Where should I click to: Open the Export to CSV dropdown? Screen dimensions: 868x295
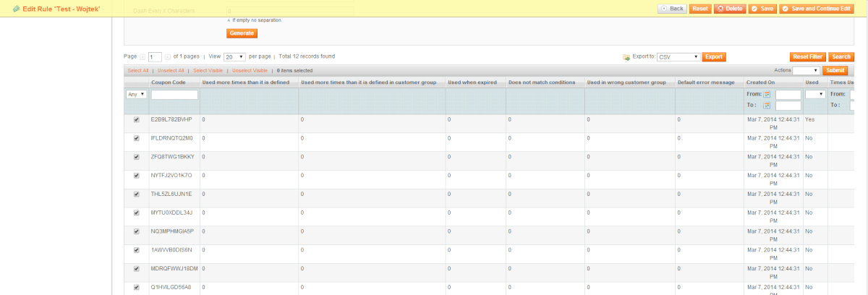click(678, 56)
